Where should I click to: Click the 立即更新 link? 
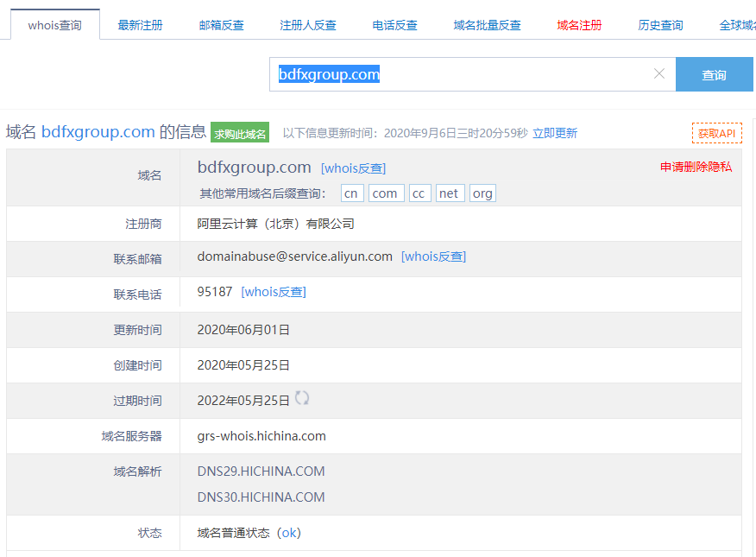click(555, 133)
